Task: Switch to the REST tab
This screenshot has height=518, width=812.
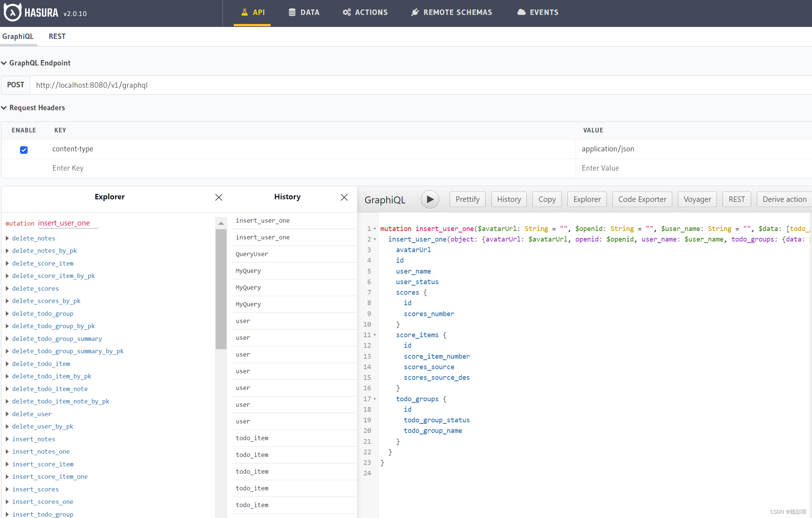Action: tap(57, 36)
